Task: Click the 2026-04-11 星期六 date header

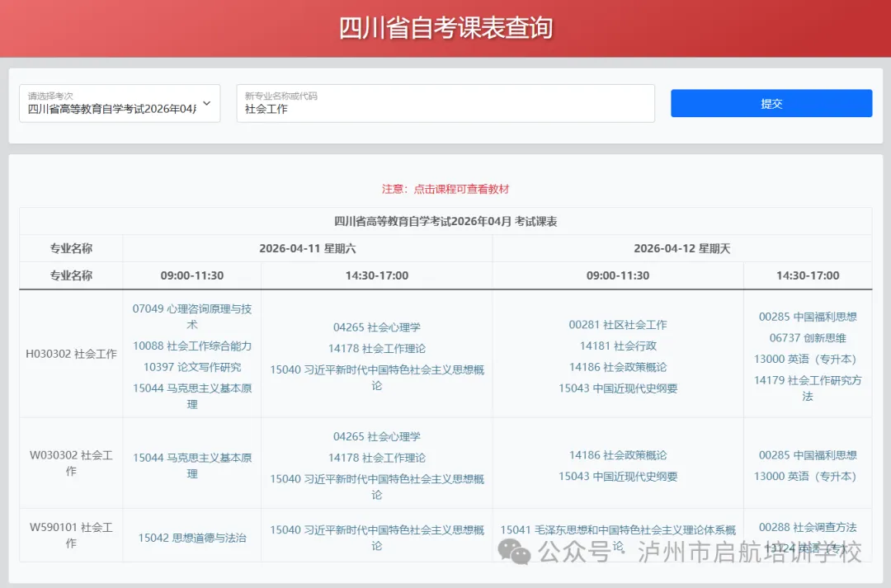Action: pyautogui.click(x=308, y=249)
